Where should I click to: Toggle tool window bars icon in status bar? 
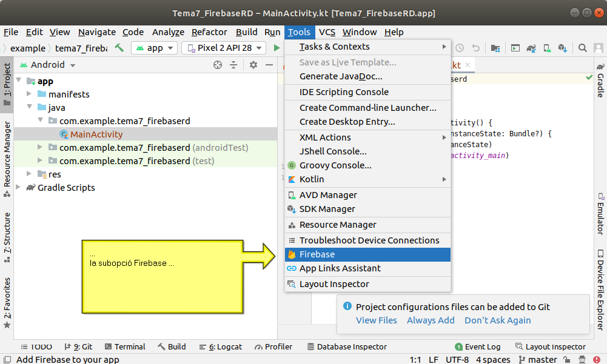7,359
